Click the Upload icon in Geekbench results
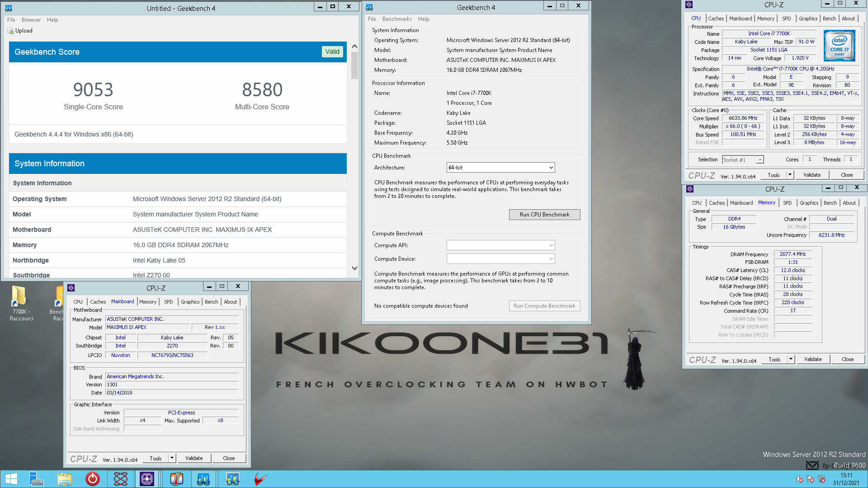This screenshot has height=488, width=868. coord(10,31)
